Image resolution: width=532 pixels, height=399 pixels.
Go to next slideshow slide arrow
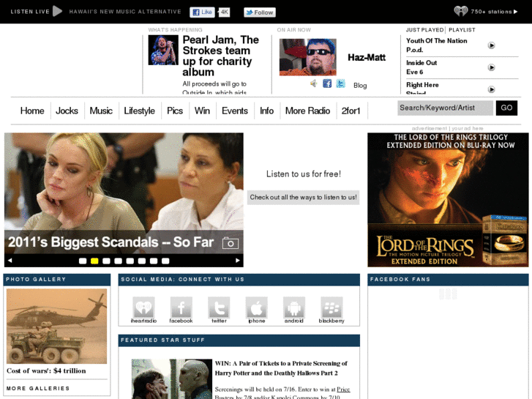pos(238,261)
